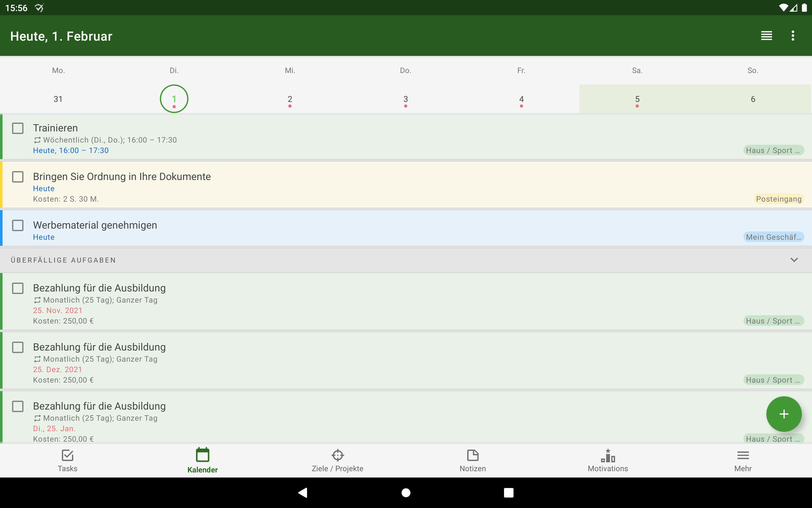The height and width of the screenshot is (508, 812).
Task: Collapse the Überfällige Aufgaben section chevron
Action: click(794, 260)
